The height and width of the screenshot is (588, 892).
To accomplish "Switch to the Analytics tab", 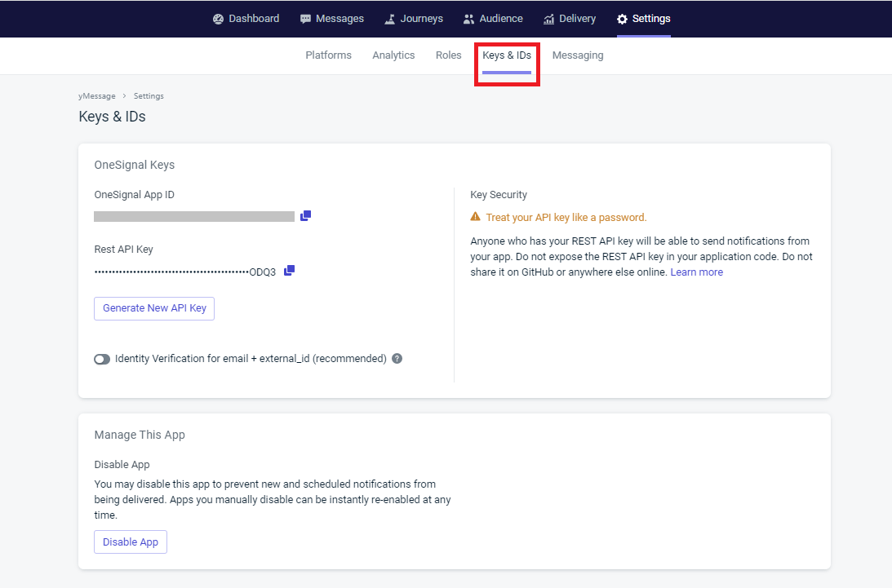I will (393, 55).
